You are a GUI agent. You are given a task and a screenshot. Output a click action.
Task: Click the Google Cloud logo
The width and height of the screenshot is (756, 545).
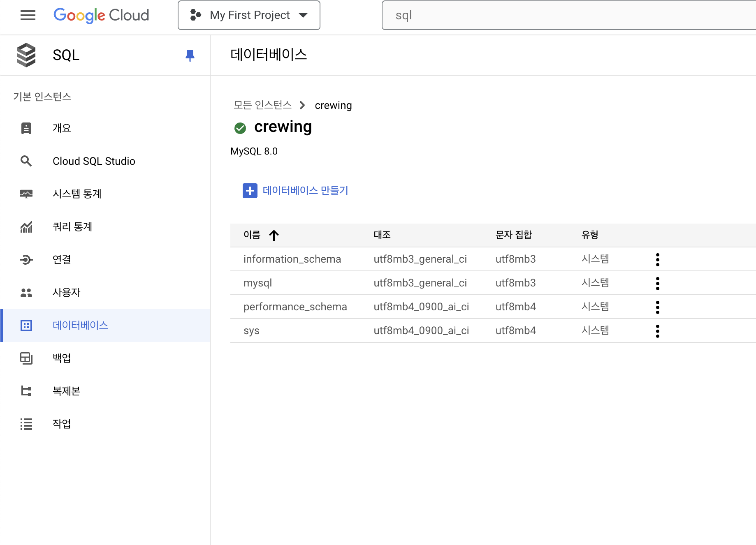click(x=101, y=15)
